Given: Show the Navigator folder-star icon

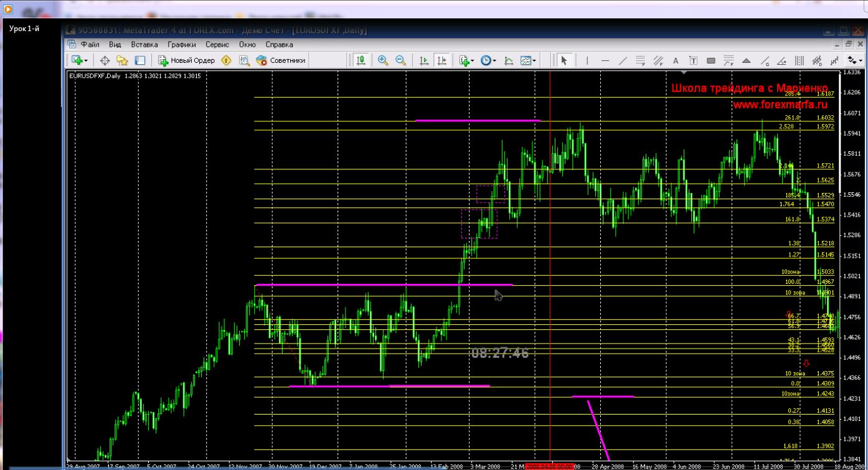Looking at the screenshot, I should (122, 60).
